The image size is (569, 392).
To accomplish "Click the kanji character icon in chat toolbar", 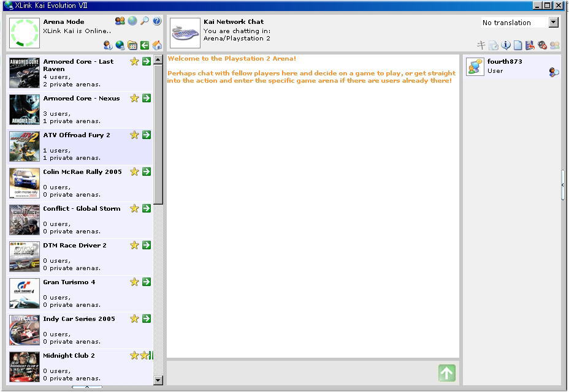I will (x=481, y=45).
